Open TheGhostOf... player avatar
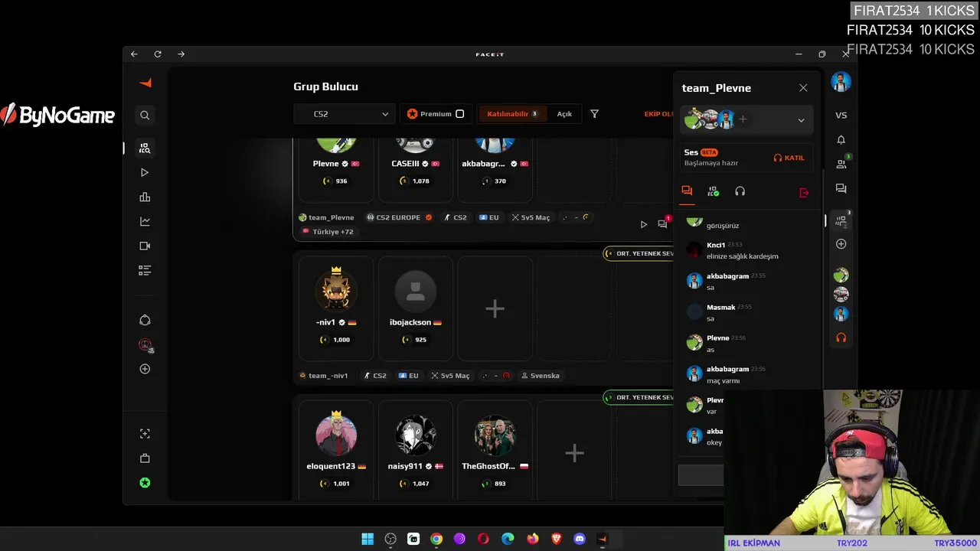This screenshot has height=551, width=980. (x=495, y=435)
